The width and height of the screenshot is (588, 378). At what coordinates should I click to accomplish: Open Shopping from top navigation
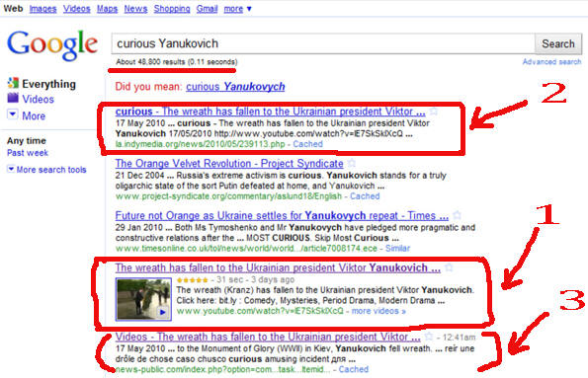[x=172, y=9]
